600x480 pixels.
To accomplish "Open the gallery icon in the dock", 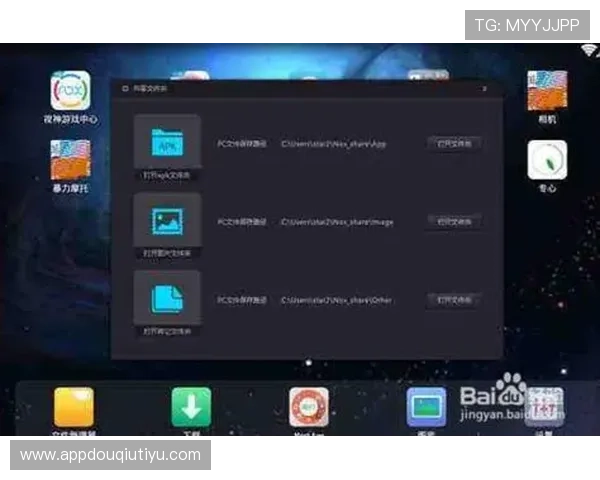I will tap(426, 407).
